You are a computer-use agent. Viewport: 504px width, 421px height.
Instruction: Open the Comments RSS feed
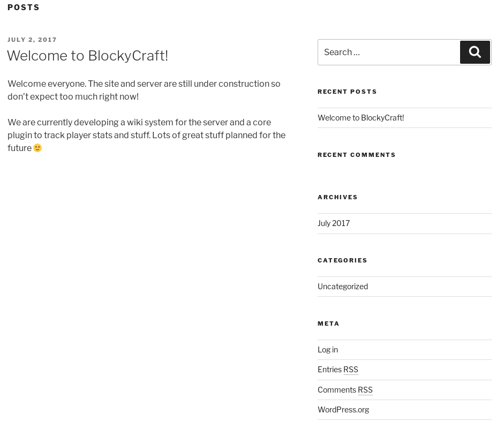(345, 389)
